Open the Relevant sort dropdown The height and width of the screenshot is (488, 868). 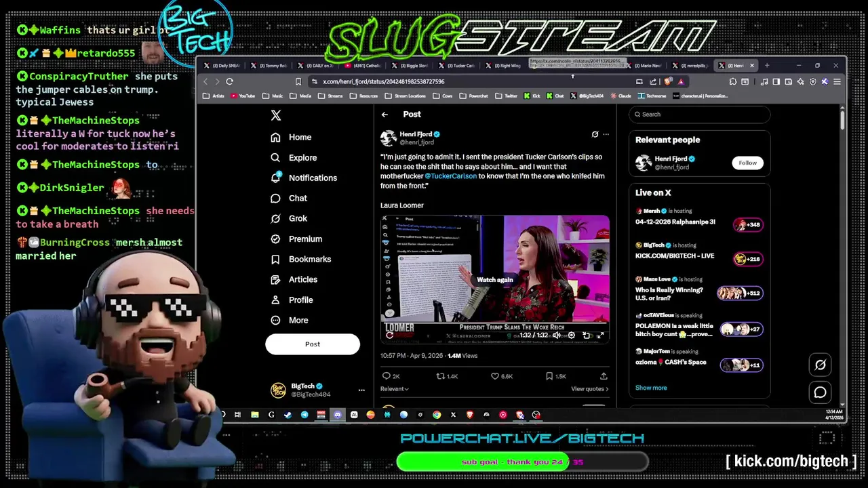(x=394, y=389)
